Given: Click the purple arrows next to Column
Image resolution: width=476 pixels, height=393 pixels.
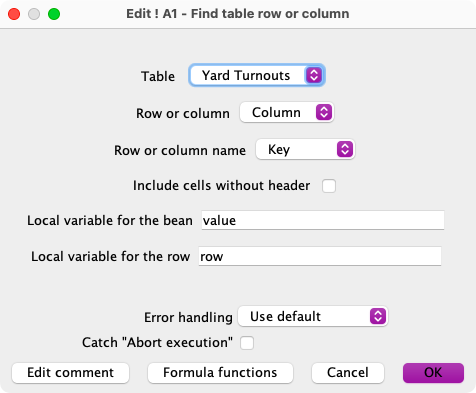Looking at the screenshot, I should [x=324, y=112].
